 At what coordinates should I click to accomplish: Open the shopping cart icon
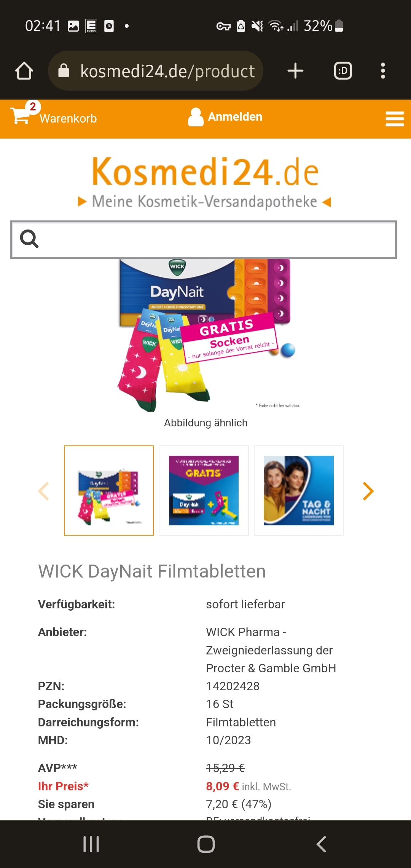(20, 115)
